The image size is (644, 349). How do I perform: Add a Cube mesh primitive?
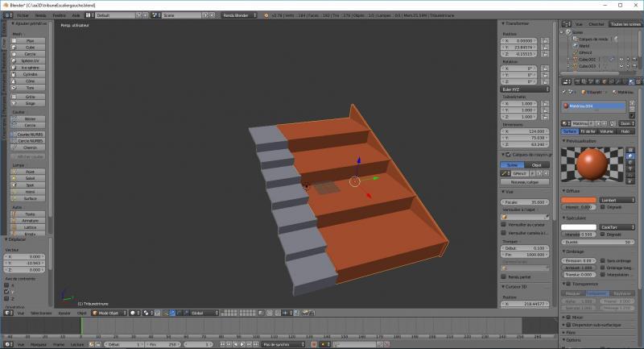[x=31, y=47]
